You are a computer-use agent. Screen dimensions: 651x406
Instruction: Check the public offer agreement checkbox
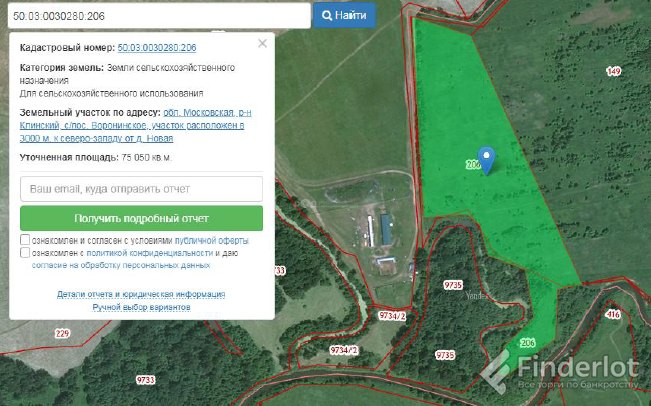click(x=25, y=241)
